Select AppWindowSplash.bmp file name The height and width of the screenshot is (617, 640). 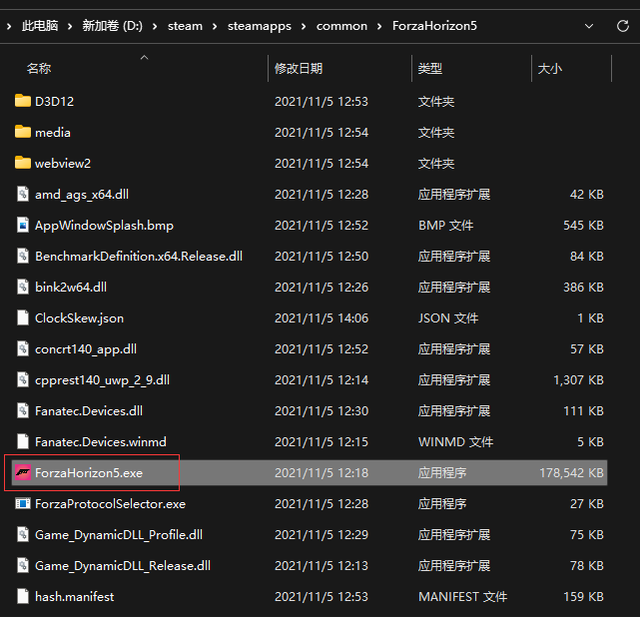click(104, 226)
